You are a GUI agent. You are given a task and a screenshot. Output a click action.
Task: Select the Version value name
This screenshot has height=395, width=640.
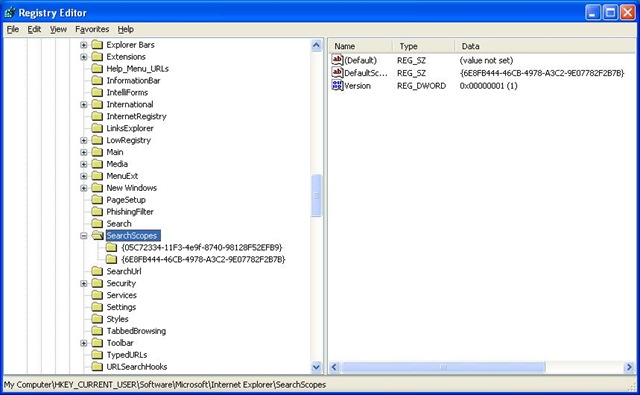[x=358, y=86]
